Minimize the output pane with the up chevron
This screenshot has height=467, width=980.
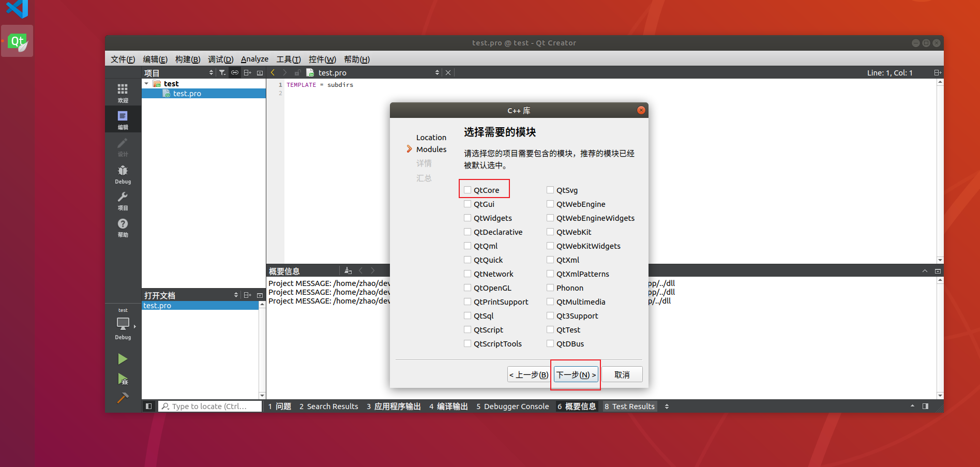tap(925, 271)
